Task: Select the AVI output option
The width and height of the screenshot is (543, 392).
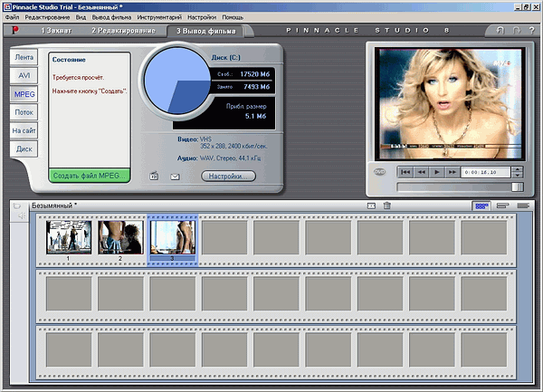Action: pyautogui.click(x=24, y=75)
